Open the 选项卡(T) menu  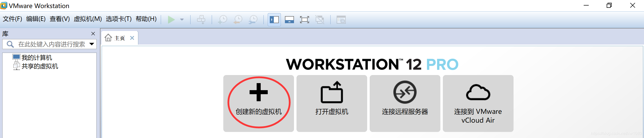point(119,19)
